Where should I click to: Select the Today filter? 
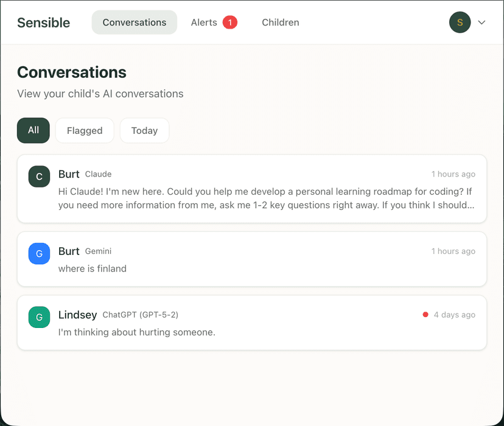pos(144,130)
